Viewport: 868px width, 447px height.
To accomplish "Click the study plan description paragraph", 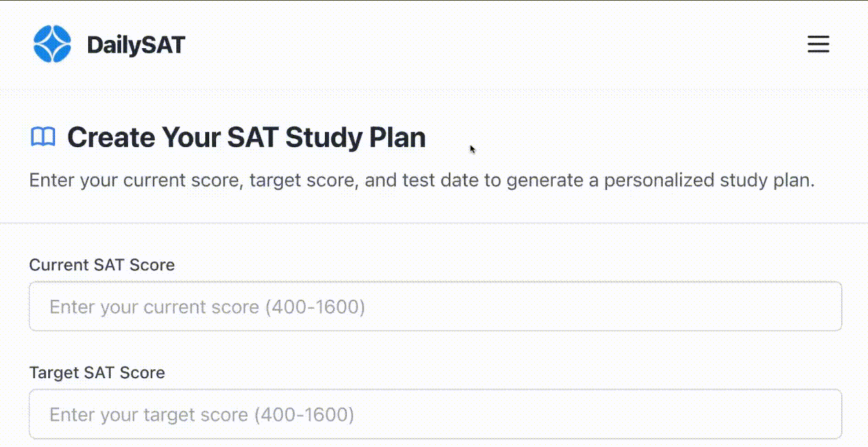I will pyautogui.click(x=421, y=182).
